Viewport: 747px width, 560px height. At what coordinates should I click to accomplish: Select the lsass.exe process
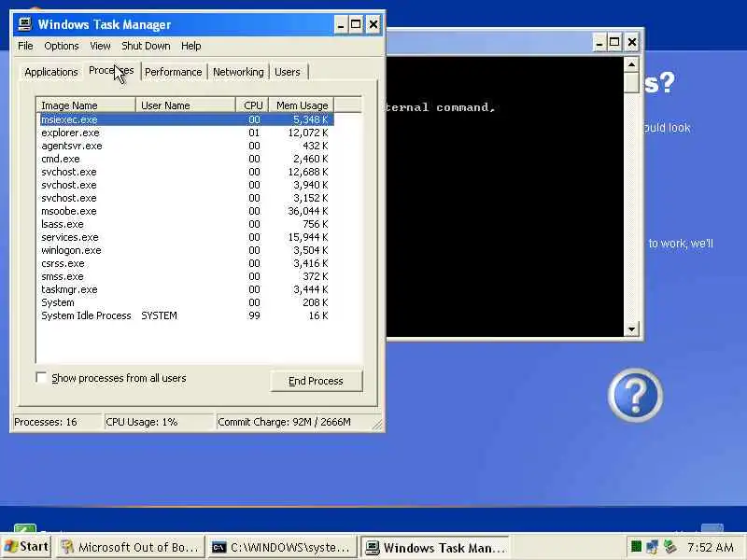187,224
